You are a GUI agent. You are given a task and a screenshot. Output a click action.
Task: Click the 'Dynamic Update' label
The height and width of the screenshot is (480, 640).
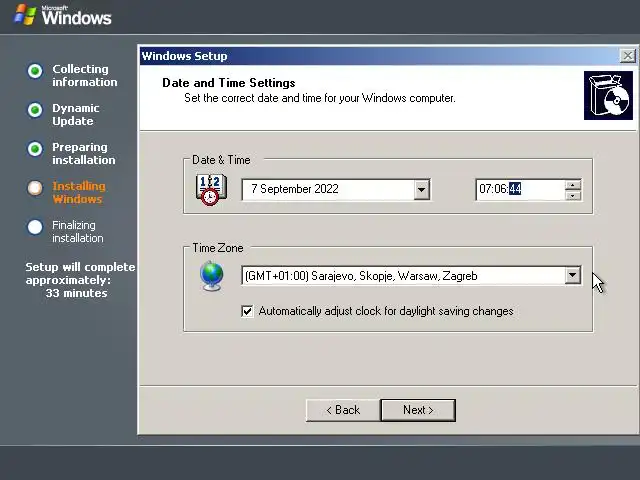76,115
